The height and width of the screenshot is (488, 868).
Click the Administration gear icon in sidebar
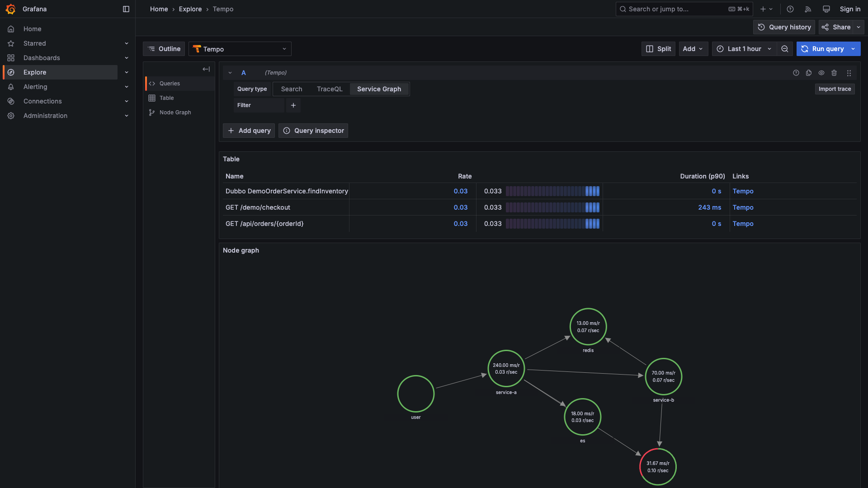[11, 116]
